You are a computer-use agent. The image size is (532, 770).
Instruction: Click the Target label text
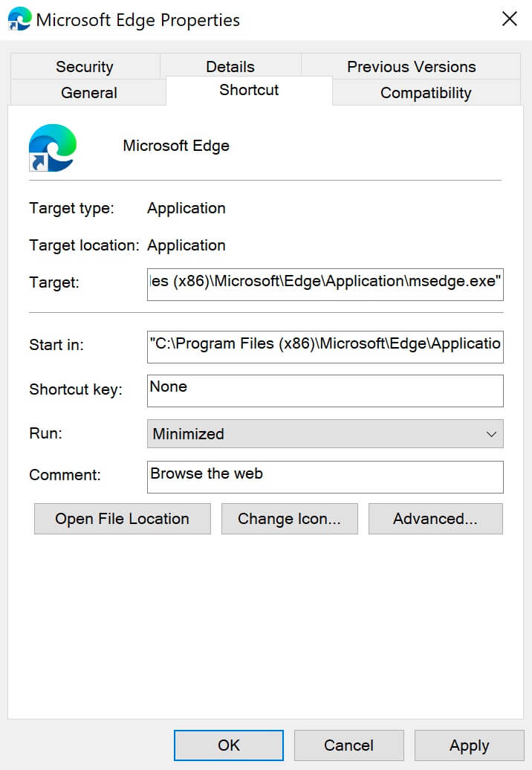click(54, 282)
